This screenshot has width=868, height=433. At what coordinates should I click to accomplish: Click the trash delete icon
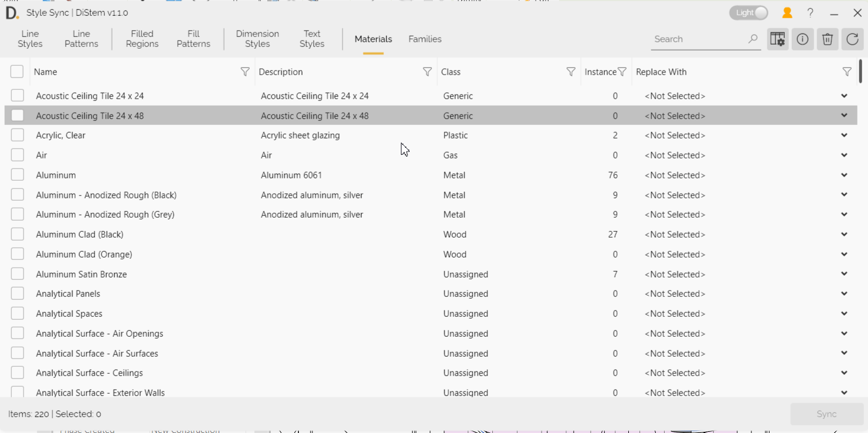[x=828, y=39]
